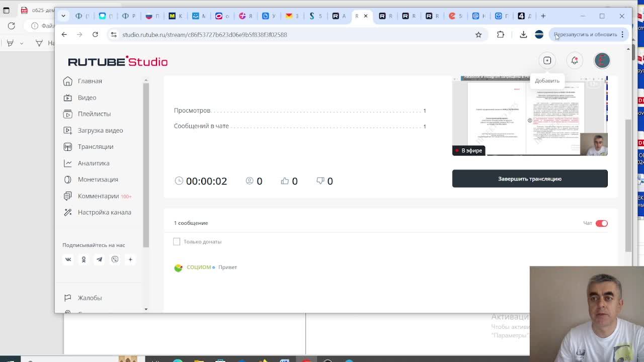Click Сообщений в чате statistic row
The width and height of the screenshot is (644, 362).
point(300,126)
